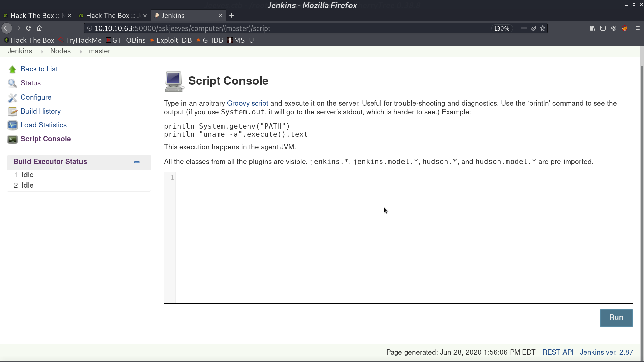
Task: Go to Firefox home page icon
Action: click(39, 28)
